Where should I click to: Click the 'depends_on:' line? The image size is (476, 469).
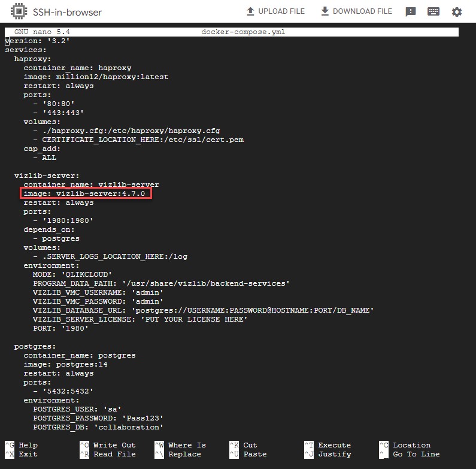(49, 229)
